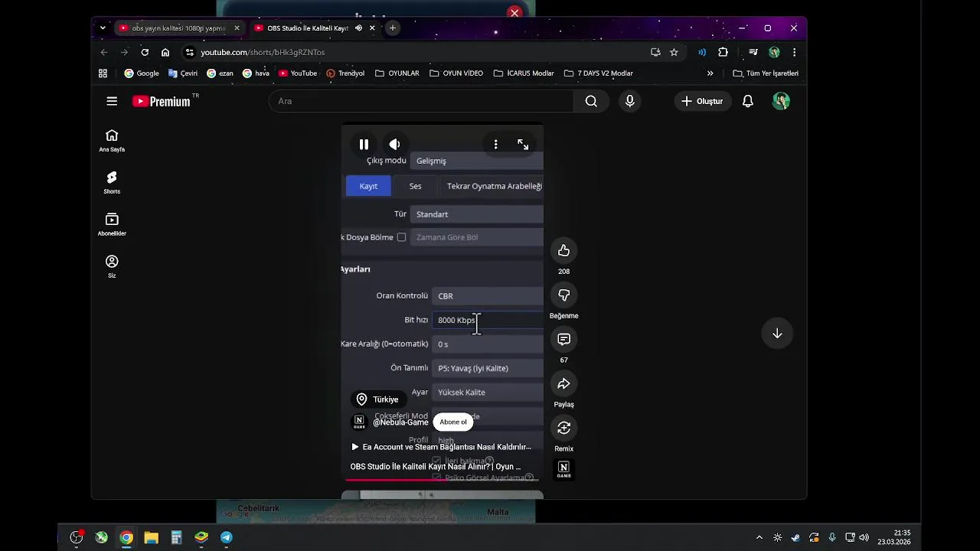Open the Chrome three-dot menu

click(794, 52)
